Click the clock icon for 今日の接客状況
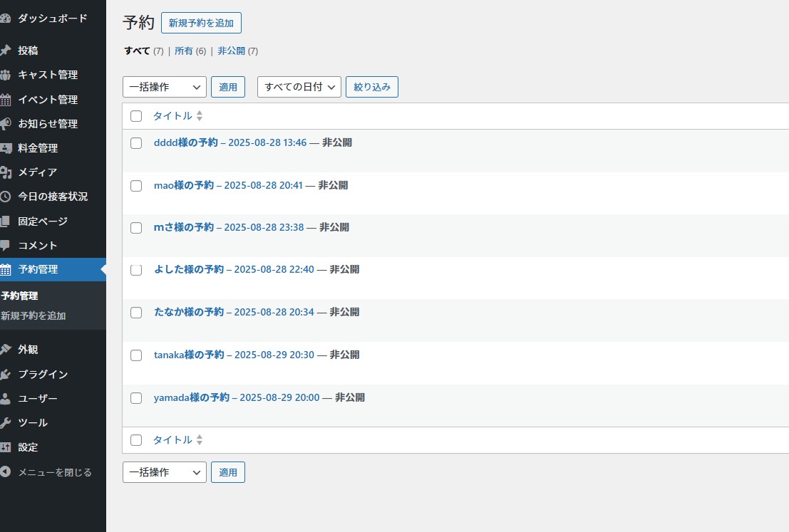Viewport: 789px width, 532px height. (x=6, y=197)
